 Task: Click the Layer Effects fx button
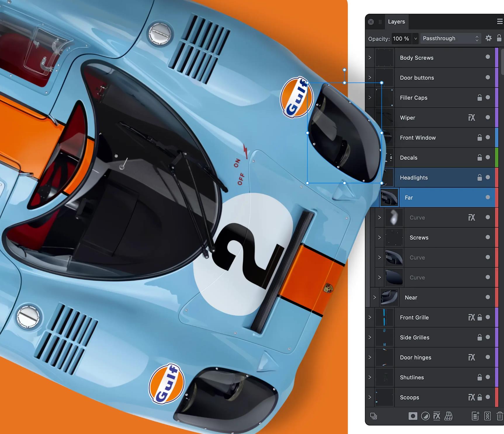[x=437, y=416]
